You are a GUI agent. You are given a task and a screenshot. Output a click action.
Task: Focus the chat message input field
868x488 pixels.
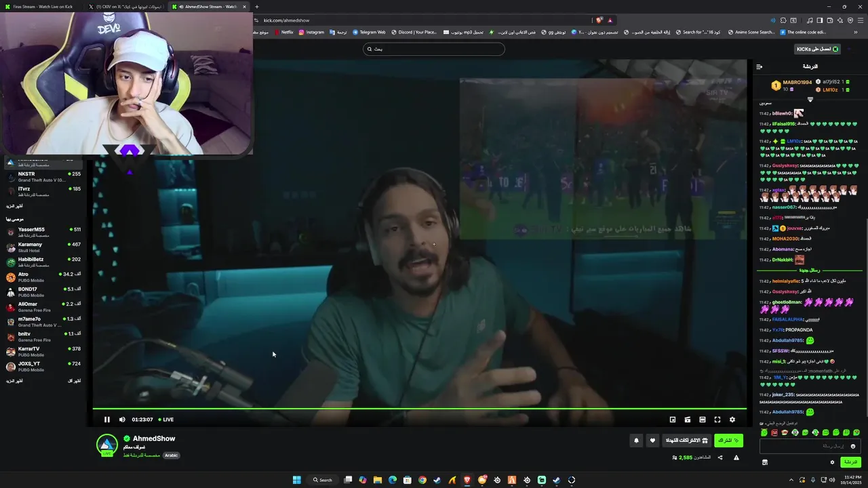(809, 446)
